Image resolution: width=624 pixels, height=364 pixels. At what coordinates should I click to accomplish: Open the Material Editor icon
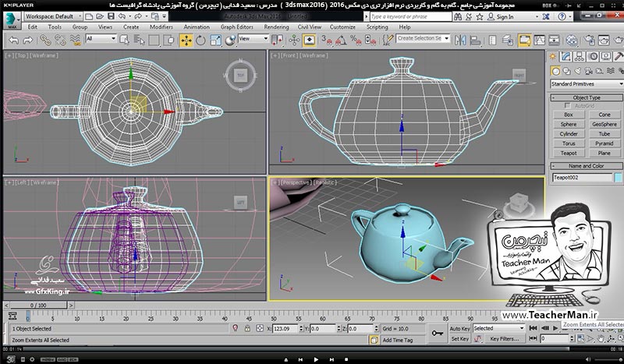(x=572, y=41)
